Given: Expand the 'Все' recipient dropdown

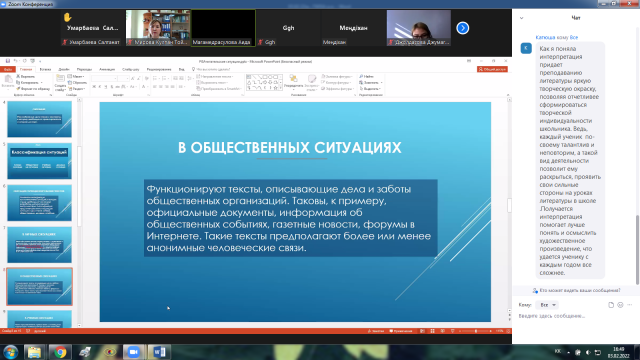Looking at the screenshot, I should click(547, 305).
